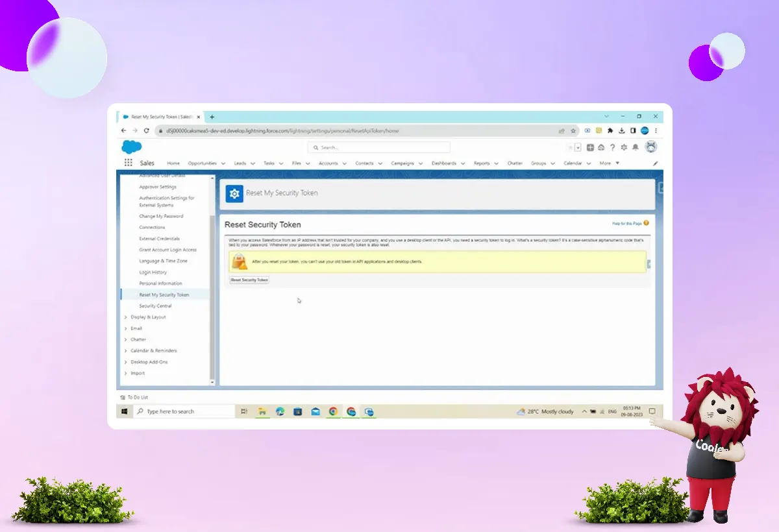Click the Windows taskbar search box
Viewport: 779px width, 532px height.
(184, 411)
